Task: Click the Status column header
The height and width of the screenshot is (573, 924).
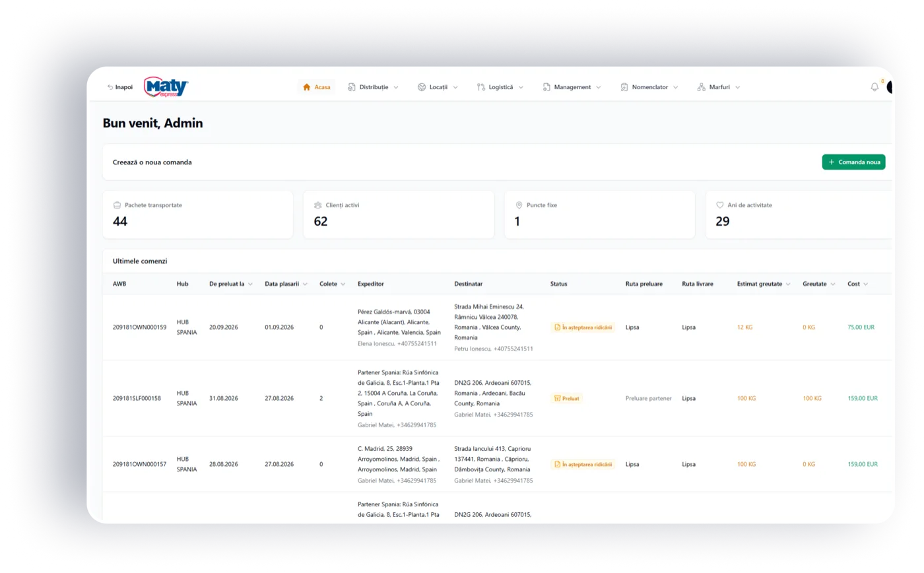Action: point(558,284)
